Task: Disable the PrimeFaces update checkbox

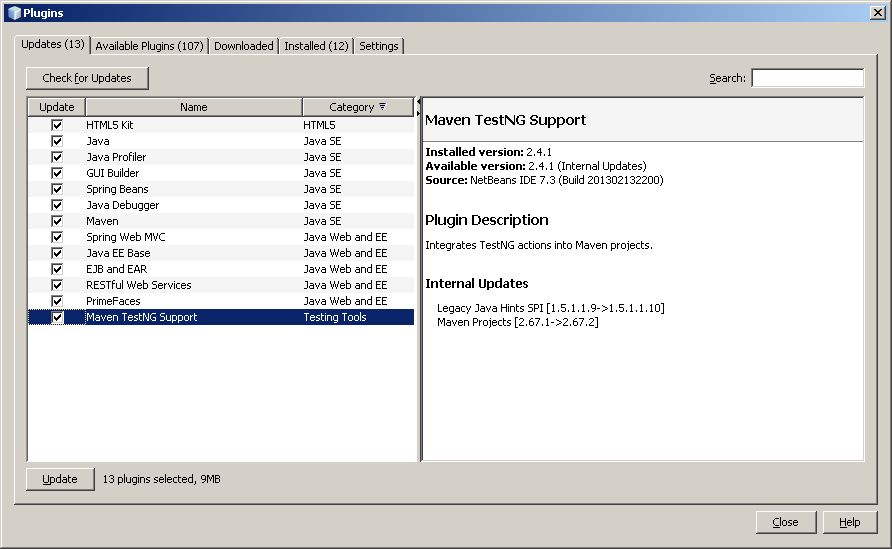Action: [x=57, y=301]
